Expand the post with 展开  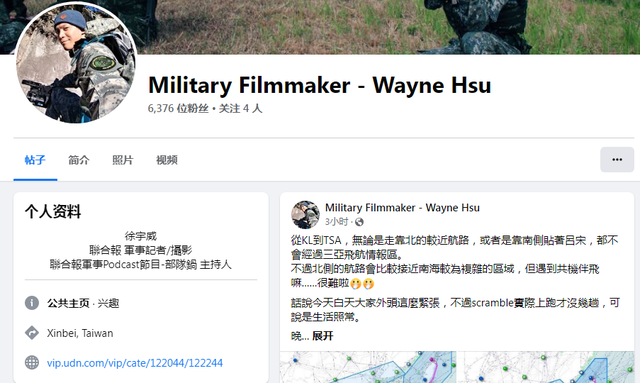pyautogui.click(x=322, y=336)
